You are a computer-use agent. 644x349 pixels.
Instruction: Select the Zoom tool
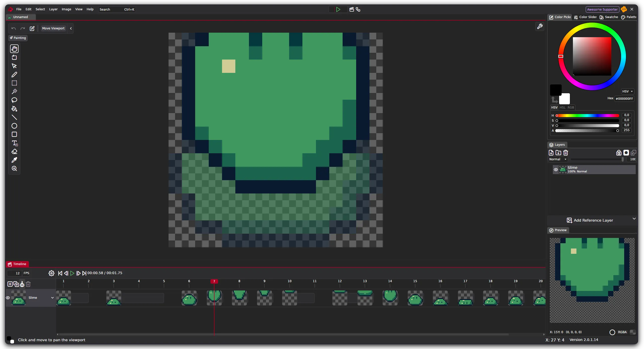tap(14, 169)
